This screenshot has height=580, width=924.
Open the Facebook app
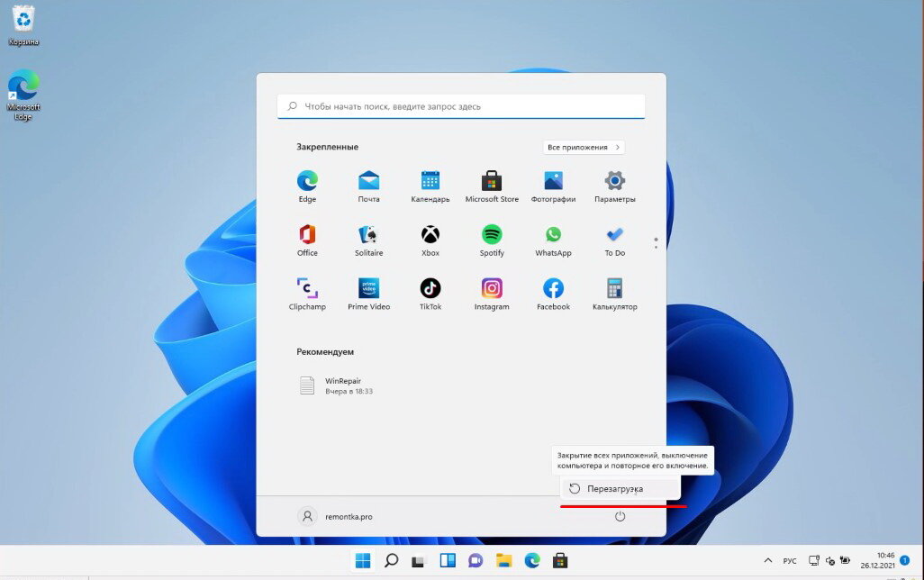553,294
